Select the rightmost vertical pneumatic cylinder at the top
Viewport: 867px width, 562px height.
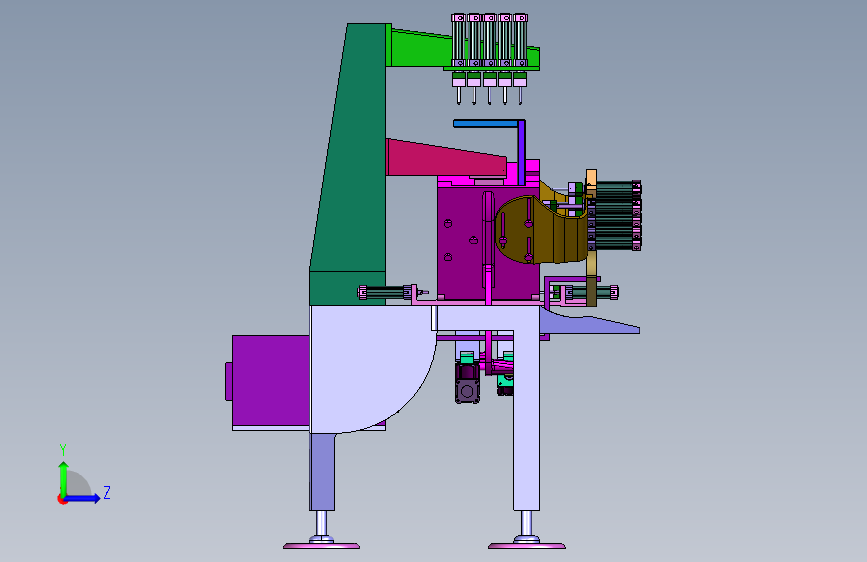tap(520, 41)
